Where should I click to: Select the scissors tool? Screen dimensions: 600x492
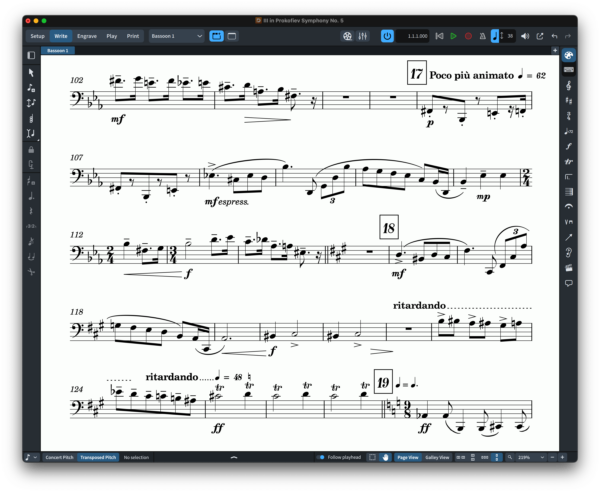click(x=31, y=272)
